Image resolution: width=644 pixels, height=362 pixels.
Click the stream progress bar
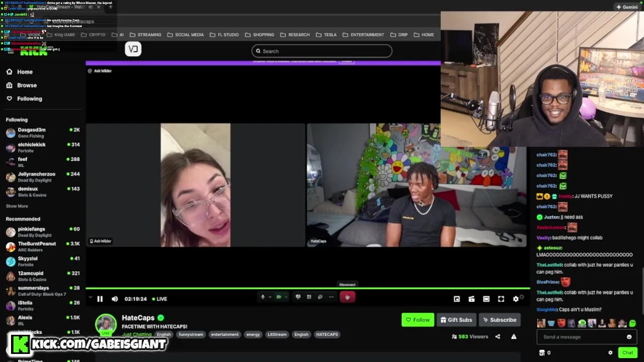click(x=307, y=289)
